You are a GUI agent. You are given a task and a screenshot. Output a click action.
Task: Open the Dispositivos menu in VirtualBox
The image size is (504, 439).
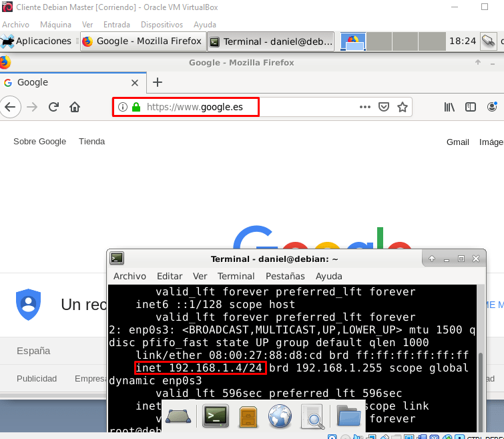coord(162,25)
